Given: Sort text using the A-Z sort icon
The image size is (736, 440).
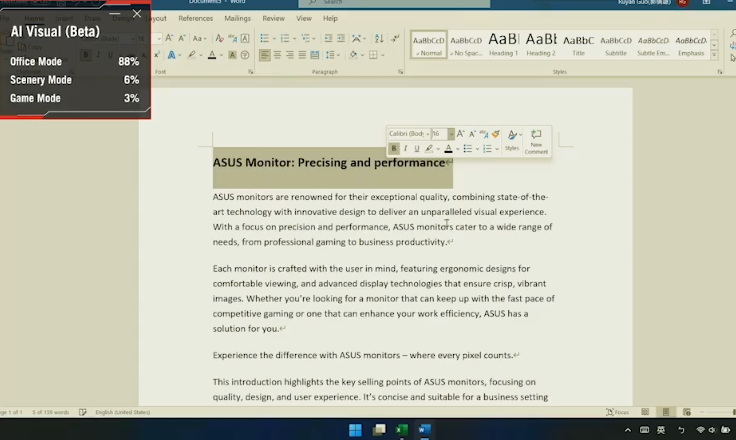Looking at the screenshot, I should tap(379, 39).
